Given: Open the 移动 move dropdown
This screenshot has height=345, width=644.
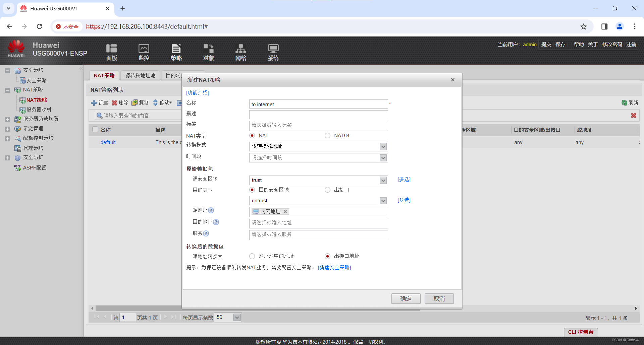Looking at the screenshot, I should 163,103.
